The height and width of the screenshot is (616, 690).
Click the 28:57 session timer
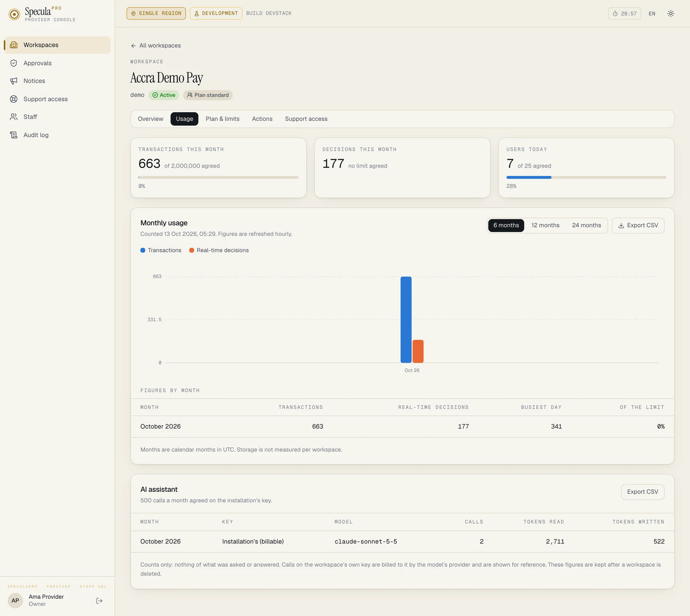624,13
